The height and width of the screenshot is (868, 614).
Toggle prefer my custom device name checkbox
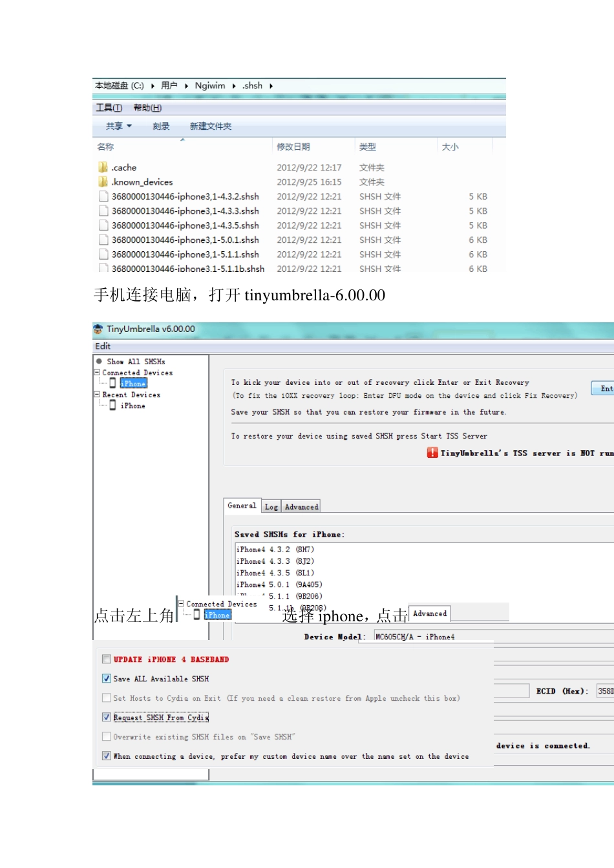coord(107,756)
